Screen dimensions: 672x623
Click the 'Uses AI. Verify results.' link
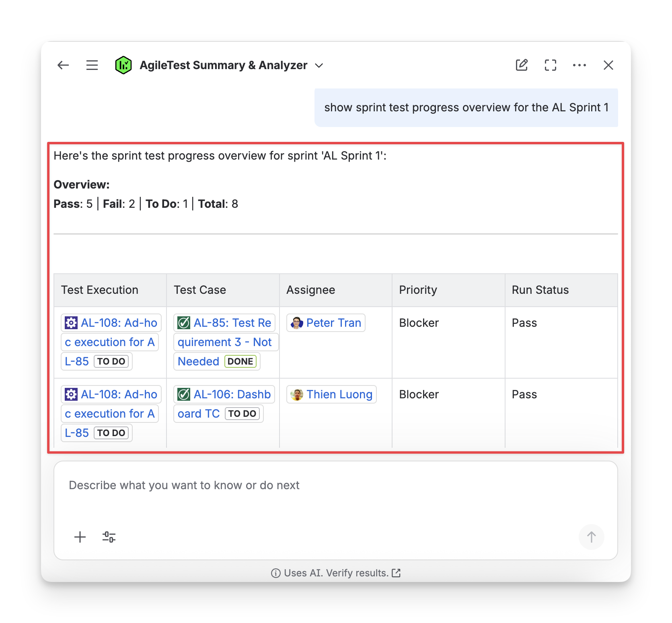coord(336,573)
